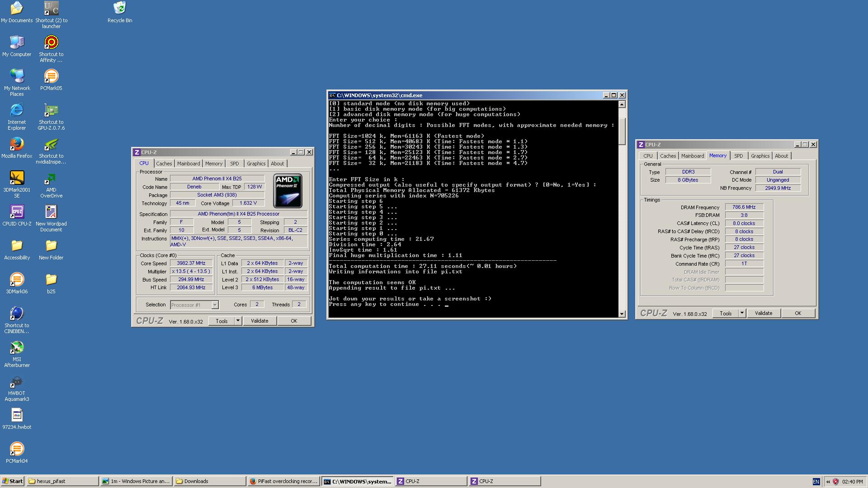Open Shortcut (2) to launcher icon
This screenshot has height=488, width=868.
[51, 15]
